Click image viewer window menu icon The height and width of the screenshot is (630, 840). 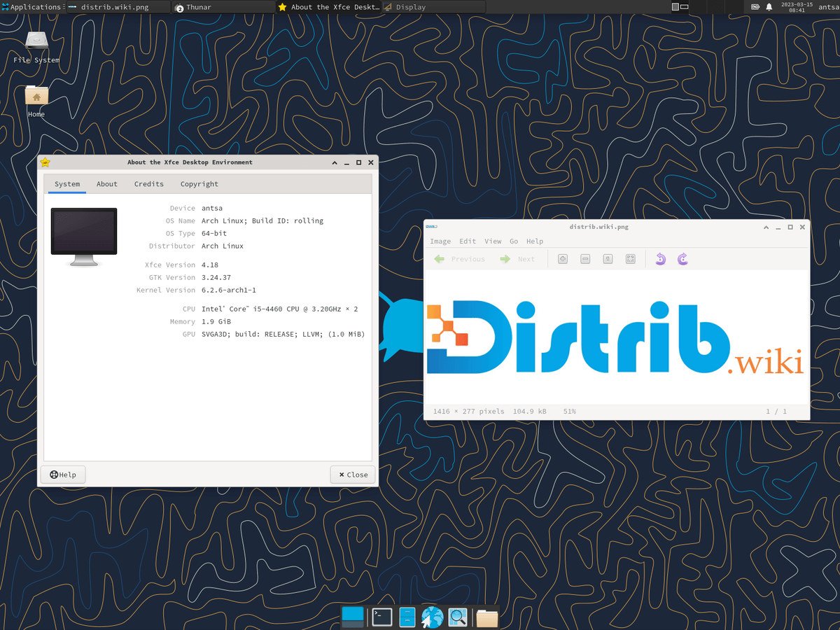[432, 227]
